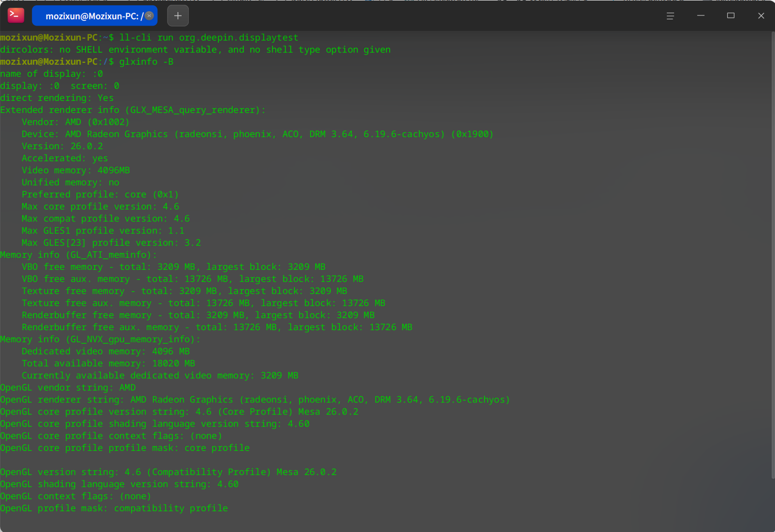This screenshot has height=532, width=775.
Task: Click the 'Renderbuffer free aux. memory' line
Action: coord(217,327)
